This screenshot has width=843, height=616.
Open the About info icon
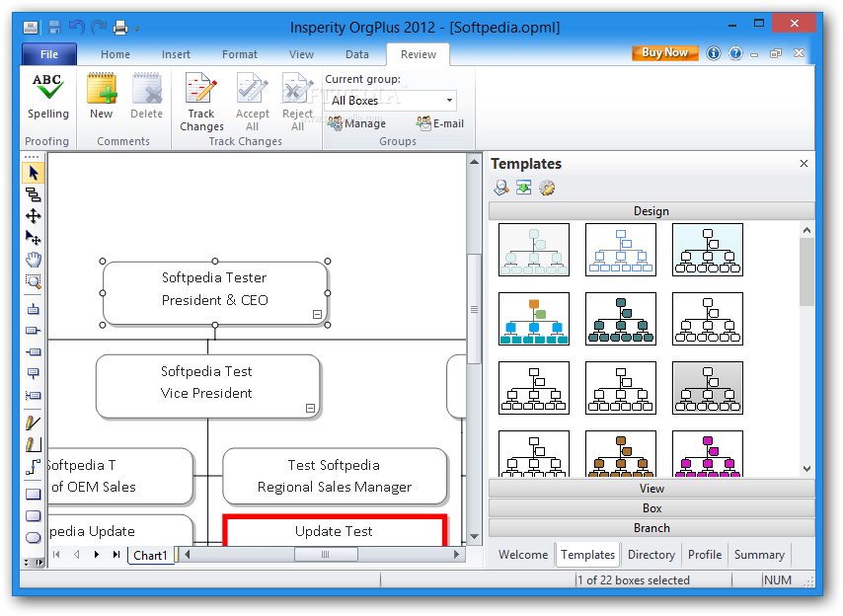click(x=714, y=53)
